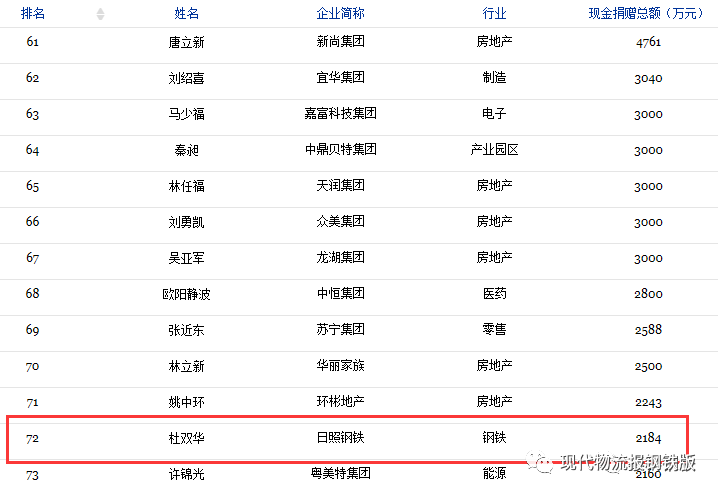Image resolution: width=718 pixels, height=494 pixels.
Task: Select the company 龙湖集团
Action: [340, 257]
